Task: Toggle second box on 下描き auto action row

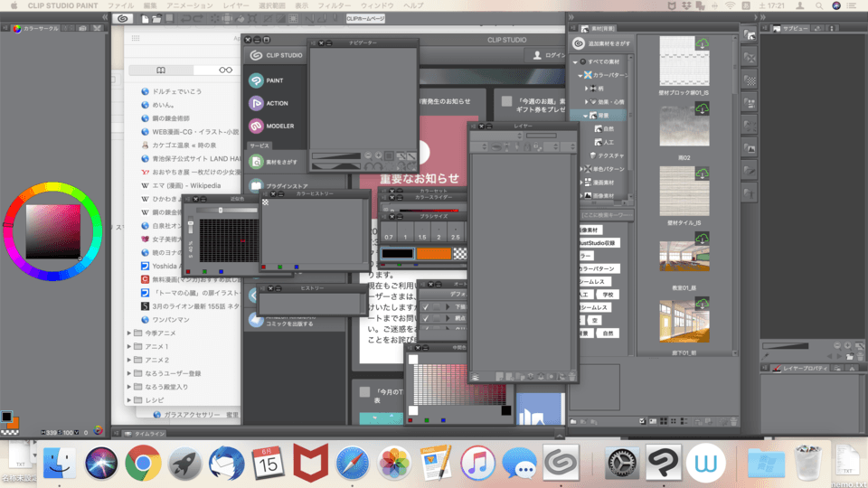Action: point(437,306)
